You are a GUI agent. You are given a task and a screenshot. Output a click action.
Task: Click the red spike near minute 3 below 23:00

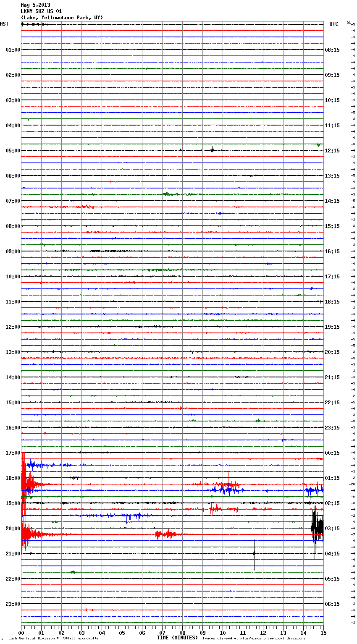tap(86, 608)
